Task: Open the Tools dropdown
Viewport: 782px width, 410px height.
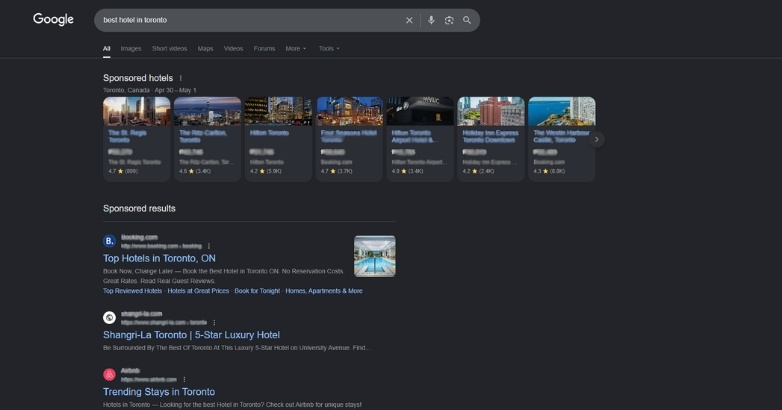Action: coord(329,49)
